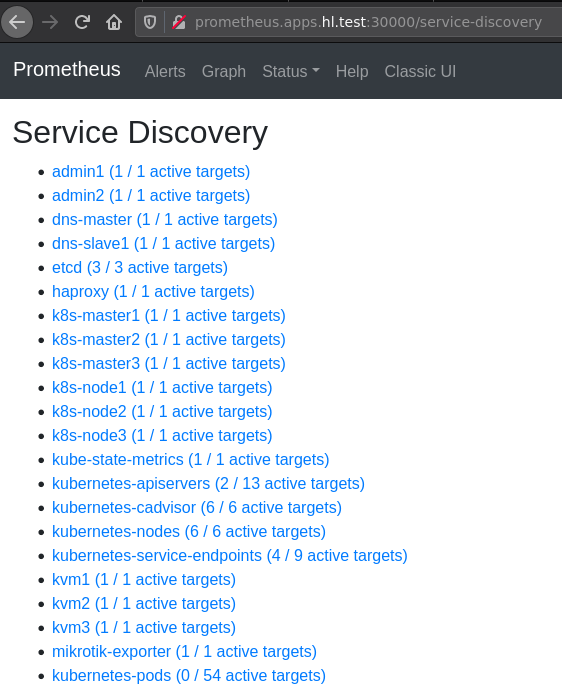Image resolution: width=562 pixels, height=698 pixels.
Task: Open the Alerts menu item
Action: pyautogui.click(x=165, y=71)
